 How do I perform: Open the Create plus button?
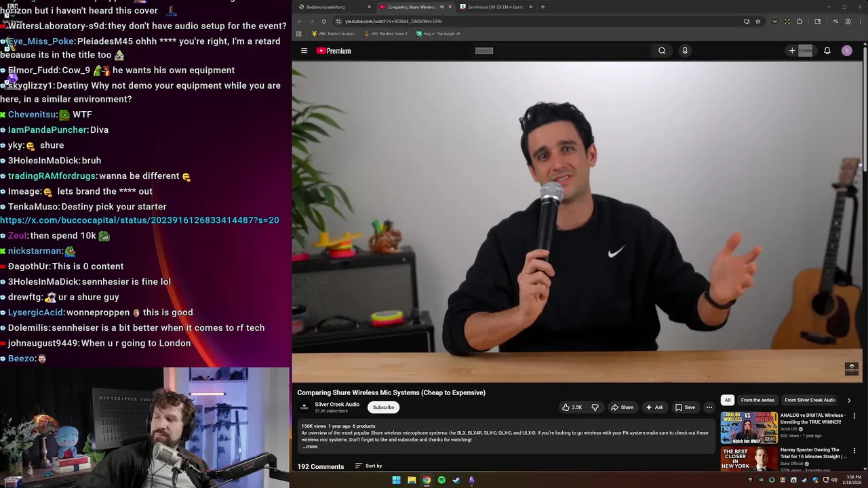tap(800, 51)
